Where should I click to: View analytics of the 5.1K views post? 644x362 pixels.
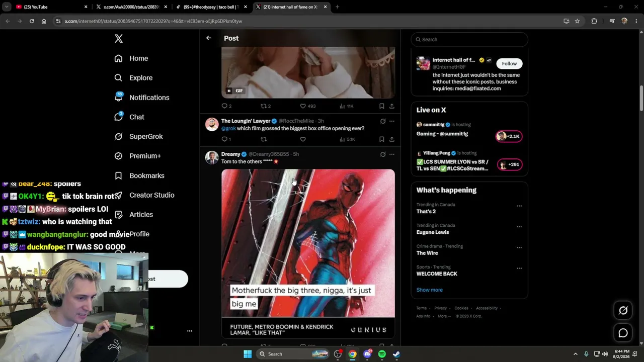347,139
